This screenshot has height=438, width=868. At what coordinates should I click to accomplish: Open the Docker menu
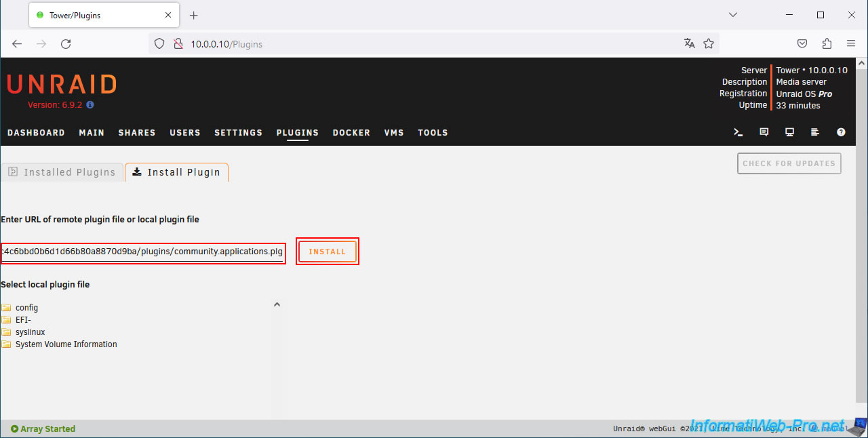351,133
